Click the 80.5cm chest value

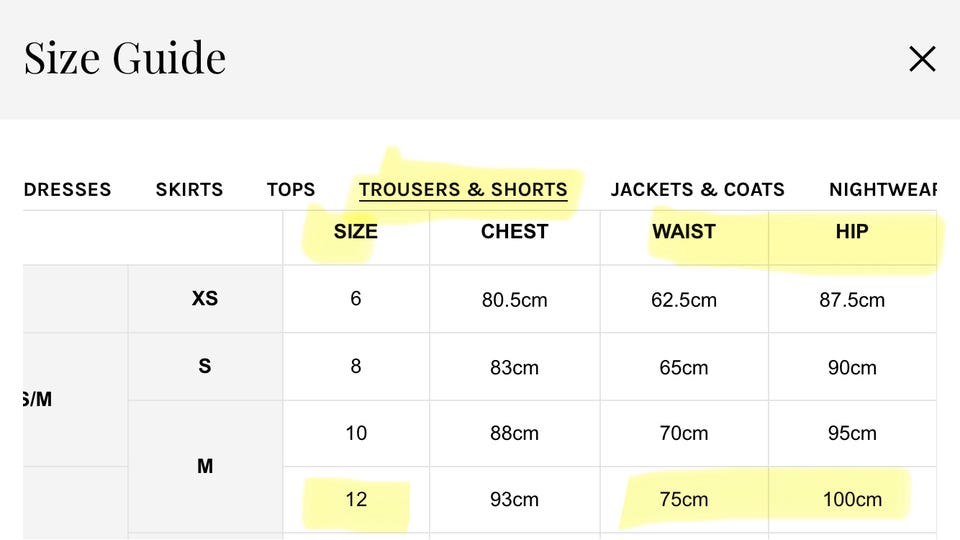pos(514,299)
